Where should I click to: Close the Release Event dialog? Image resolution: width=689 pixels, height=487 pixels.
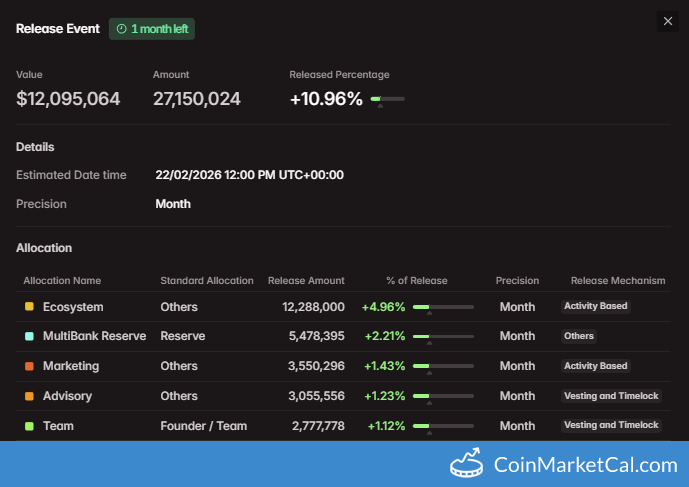click(667, 21)
